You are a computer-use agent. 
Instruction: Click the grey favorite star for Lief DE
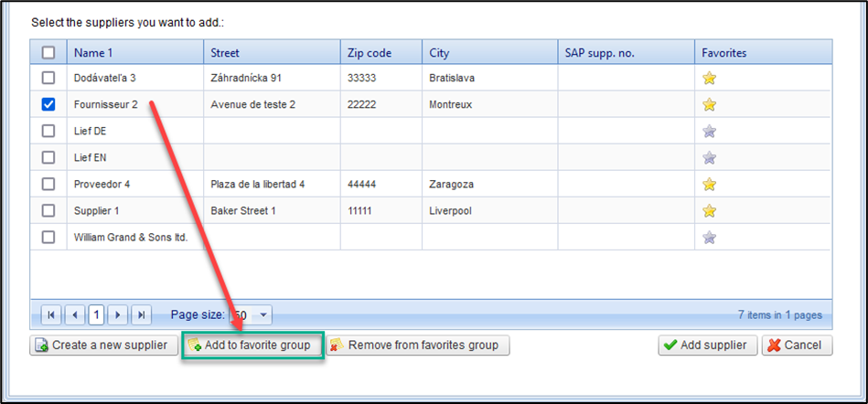709,132
